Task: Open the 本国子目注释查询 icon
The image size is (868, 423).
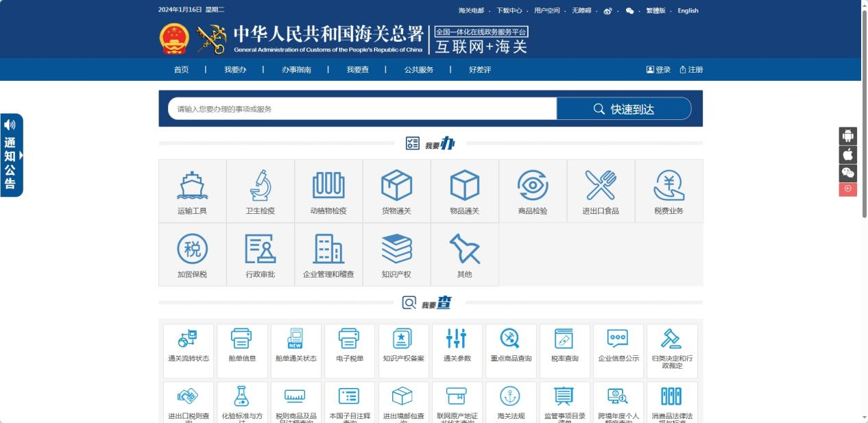Action: point(349,396)
